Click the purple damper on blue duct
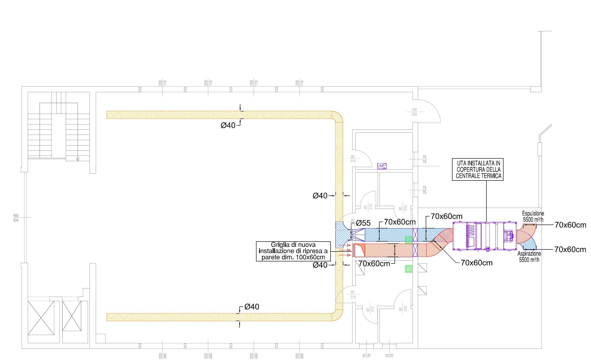591x364 pixels. (415, 235)
